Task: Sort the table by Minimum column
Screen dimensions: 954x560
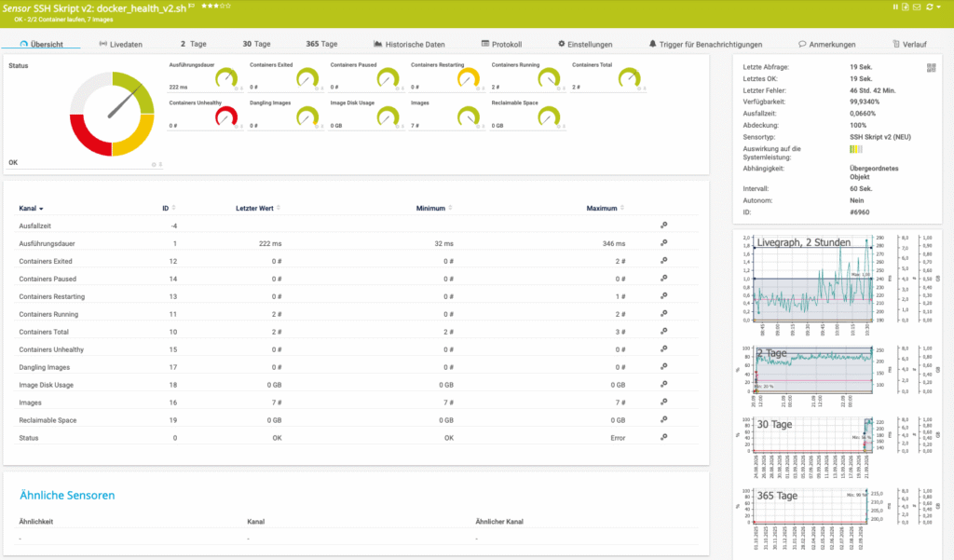Action: pos(434,208)
